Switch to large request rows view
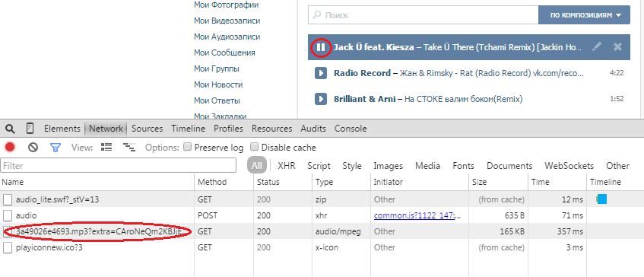644x277 pixels. (x=106, y=147)
